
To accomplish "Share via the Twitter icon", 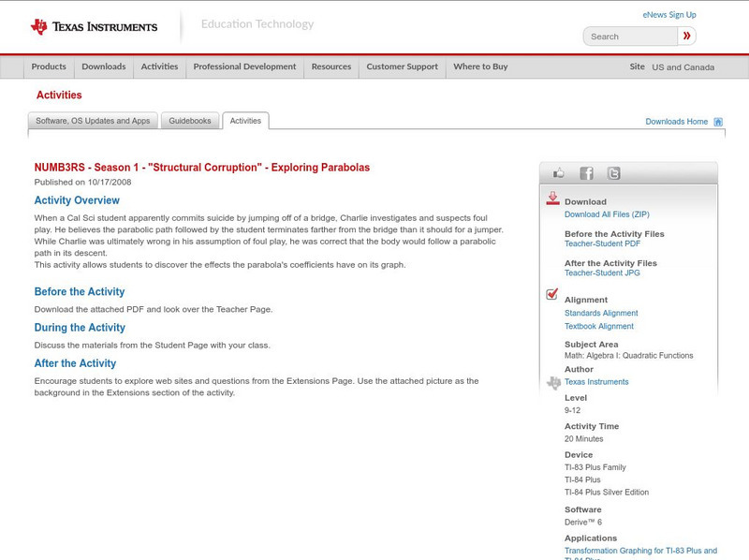I will 613,173.
